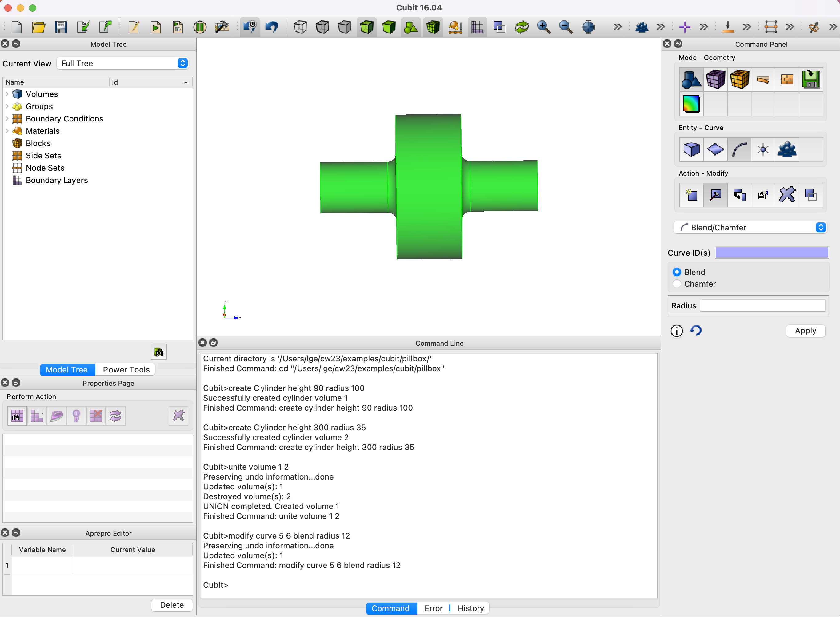Image resolution: width=840 pixels, height=617 pixels.
Task: Click the Refresh display green arrows icon
Action: (522, 27)
